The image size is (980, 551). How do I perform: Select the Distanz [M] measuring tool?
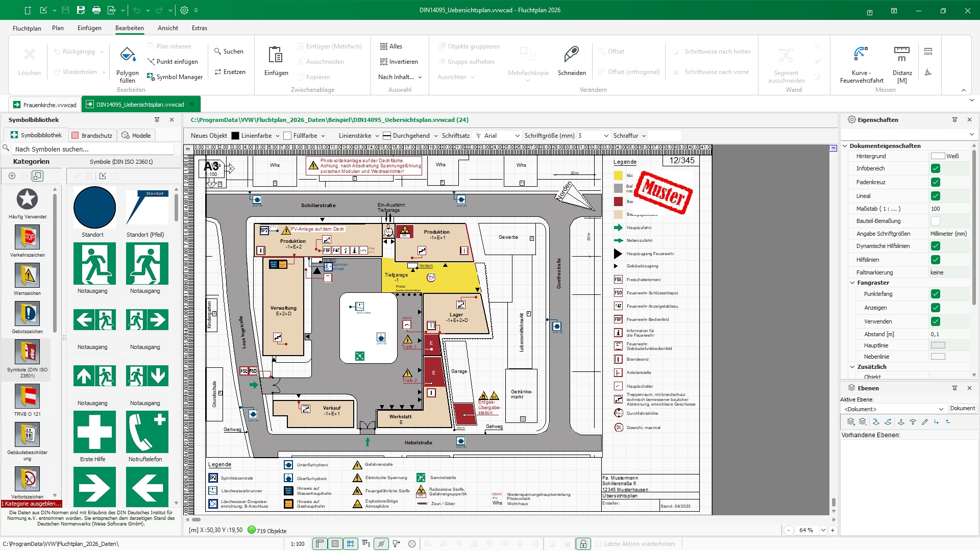point(901,54)
